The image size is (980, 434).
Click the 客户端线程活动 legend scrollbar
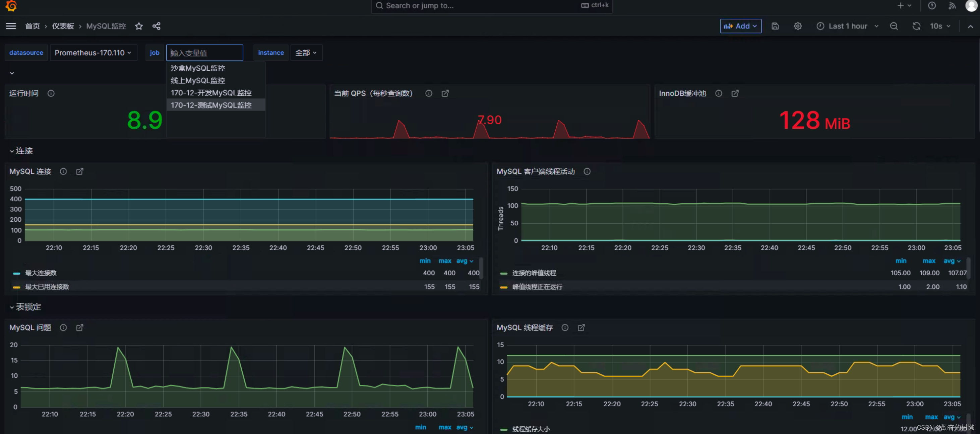[969, 268]
